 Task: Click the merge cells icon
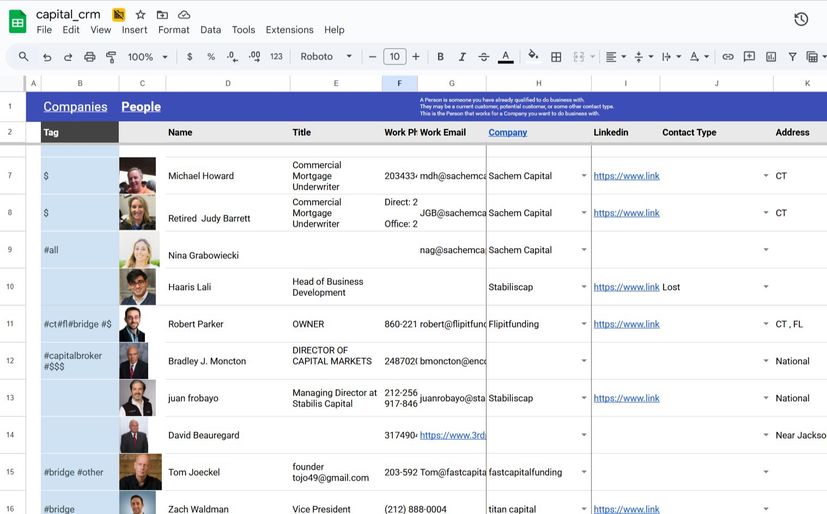coord(579,57)
